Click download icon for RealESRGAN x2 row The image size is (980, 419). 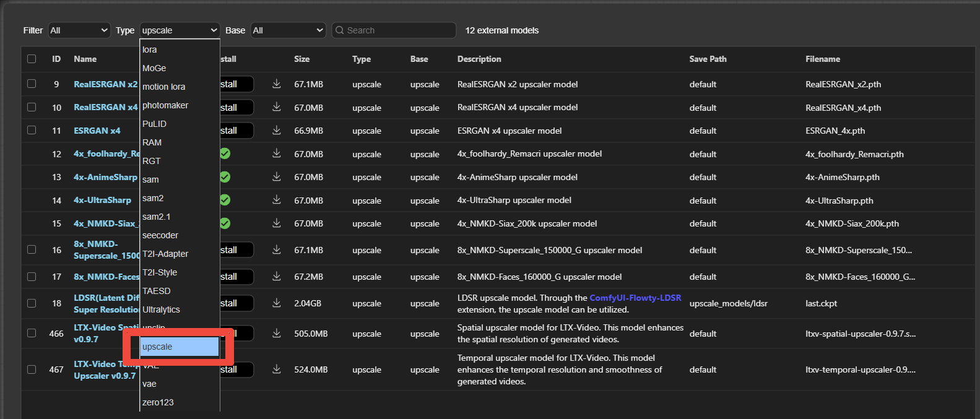coord(277,84)
